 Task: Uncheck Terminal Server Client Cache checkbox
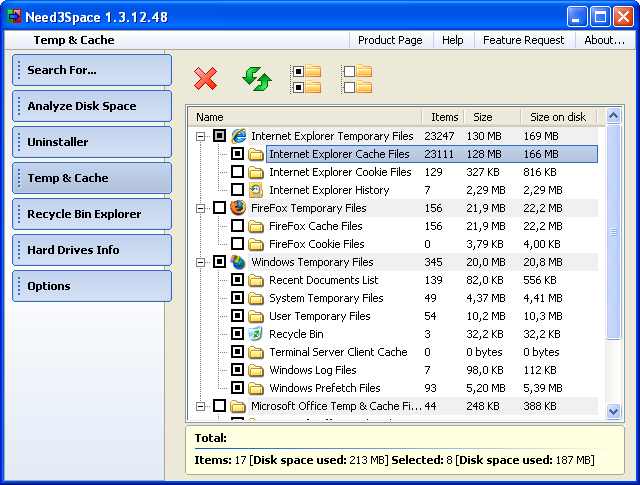click(x=237, y=352)
